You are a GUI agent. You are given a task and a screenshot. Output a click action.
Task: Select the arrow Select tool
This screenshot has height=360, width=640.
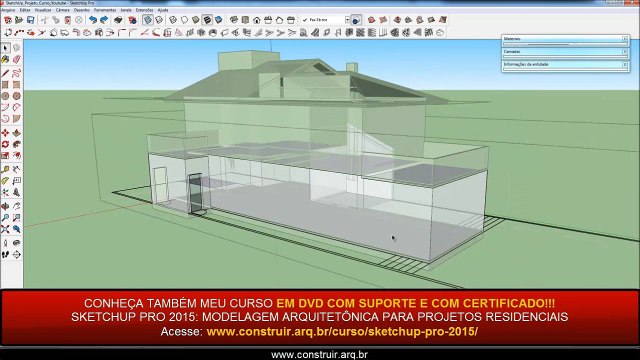(5, 48)
